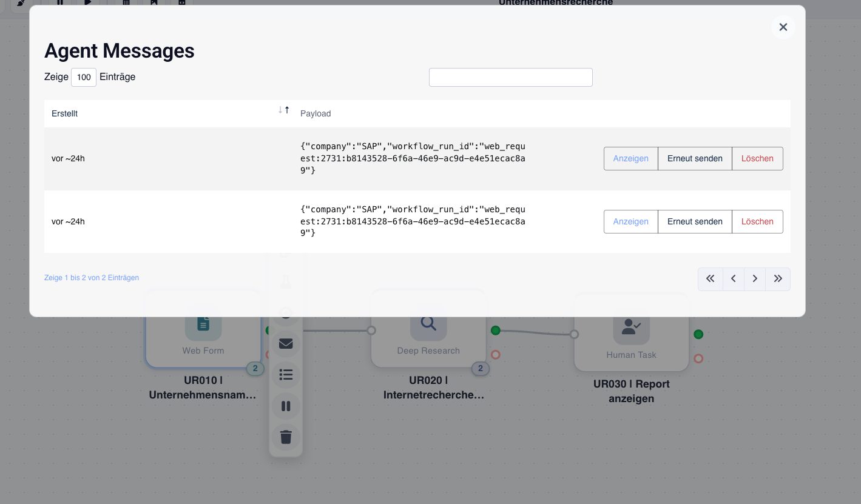
Task: Click Anzeigen for the first message
Action: click(630, 159)
